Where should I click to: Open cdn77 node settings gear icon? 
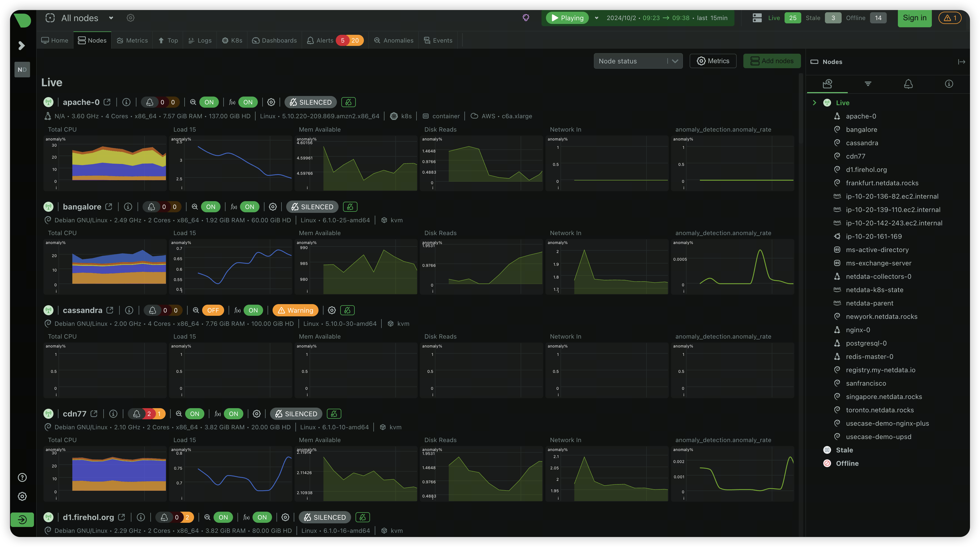[257, 413]
